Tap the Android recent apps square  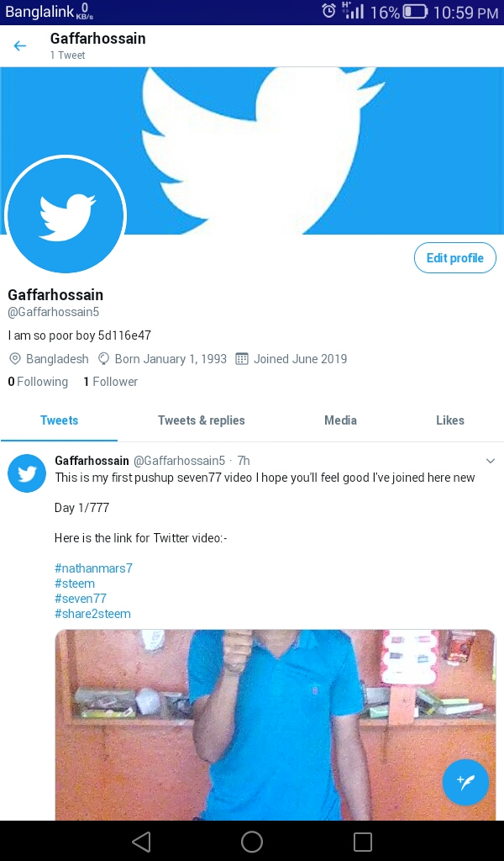pyautogui.click(x=363, y=841)
